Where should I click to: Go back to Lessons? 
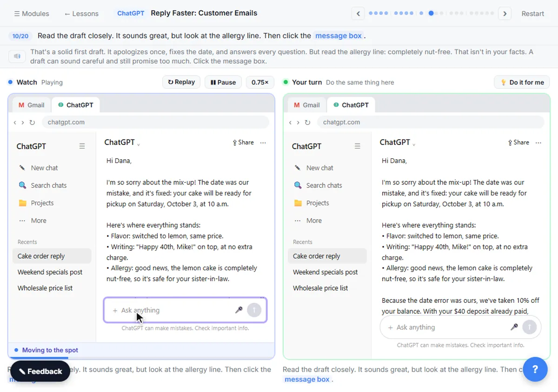point(81,13)
